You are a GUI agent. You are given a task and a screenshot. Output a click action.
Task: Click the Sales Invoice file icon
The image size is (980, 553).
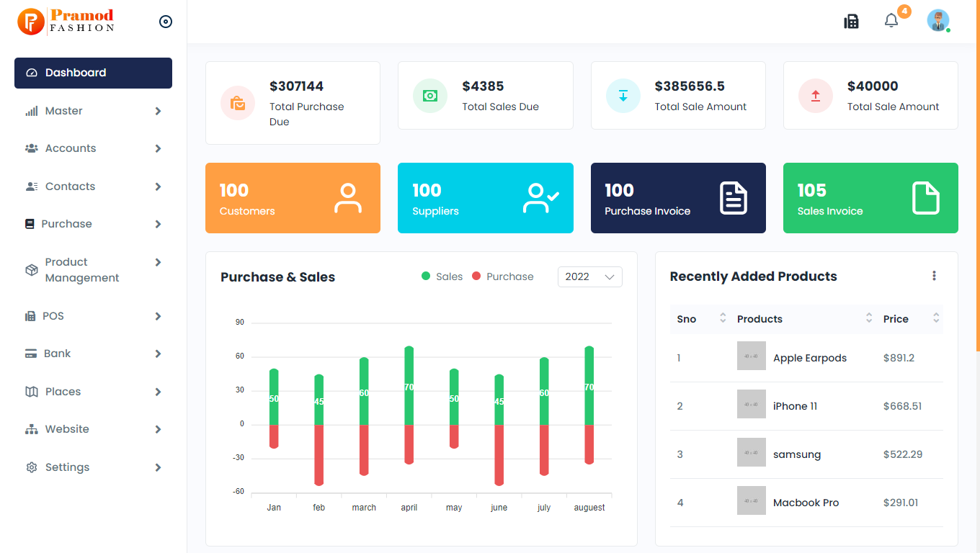coord(926,198)
